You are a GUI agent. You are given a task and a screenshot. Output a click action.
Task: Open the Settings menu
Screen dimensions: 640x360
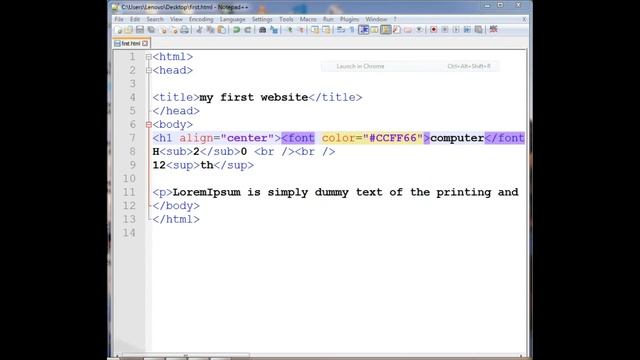262,20
